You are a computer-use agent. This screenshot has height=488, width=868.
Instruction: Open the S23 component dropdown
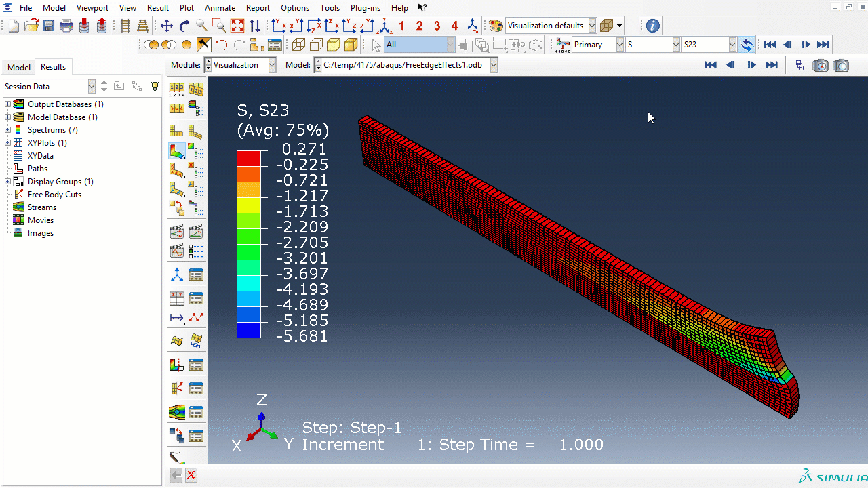pos(732,45)
